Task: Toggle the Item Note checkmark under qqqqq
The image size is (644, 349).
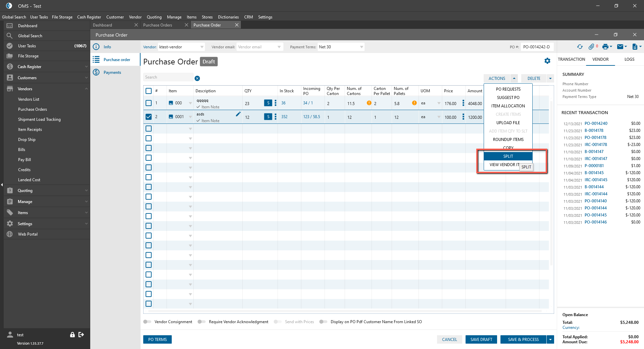Action: point(198,107)
